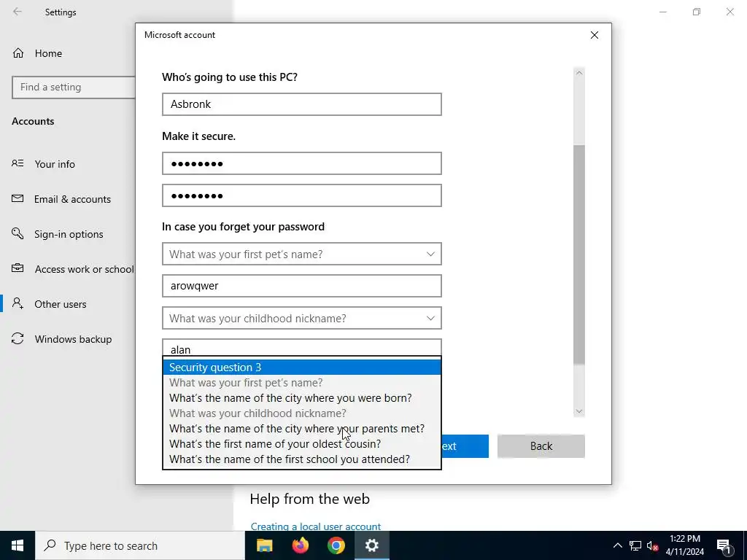Show hidden system tray icons
747x560 pixels.
(617, 545)
